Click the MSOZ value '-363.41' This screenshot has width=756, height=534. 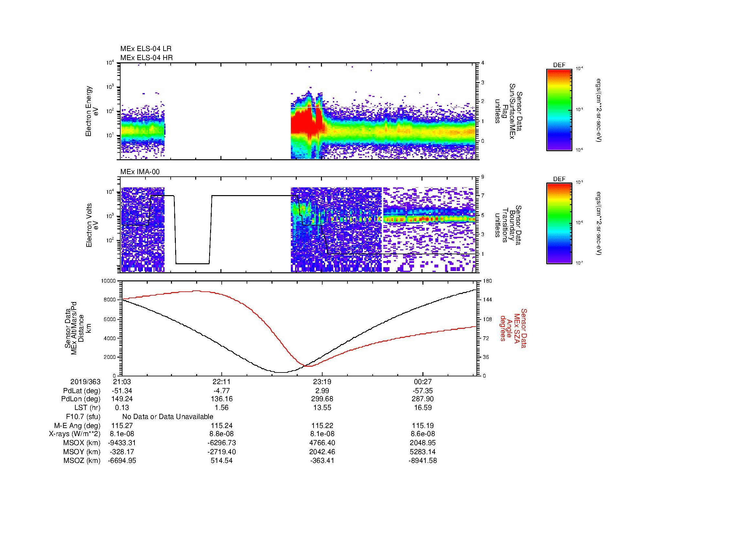coord(322,461)
